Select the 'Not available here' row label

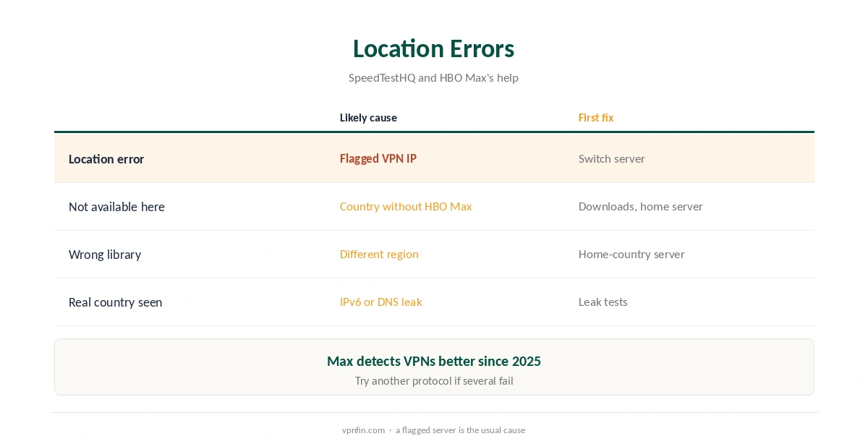click(x=116, y=207)
